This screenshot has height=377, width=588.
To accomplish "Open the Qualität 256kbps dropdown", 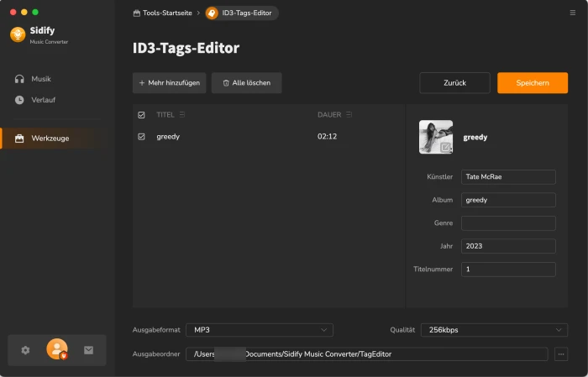I will (x=494, y=330).
